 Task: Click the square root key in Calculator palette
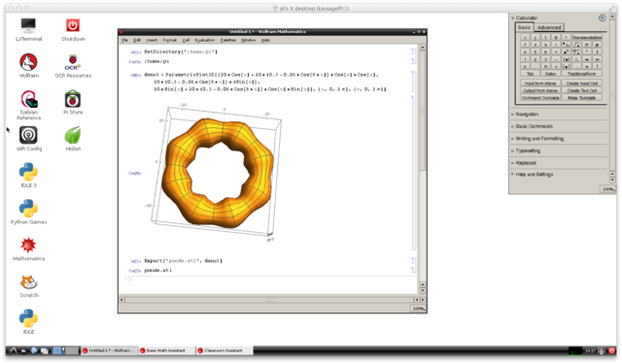576,45
